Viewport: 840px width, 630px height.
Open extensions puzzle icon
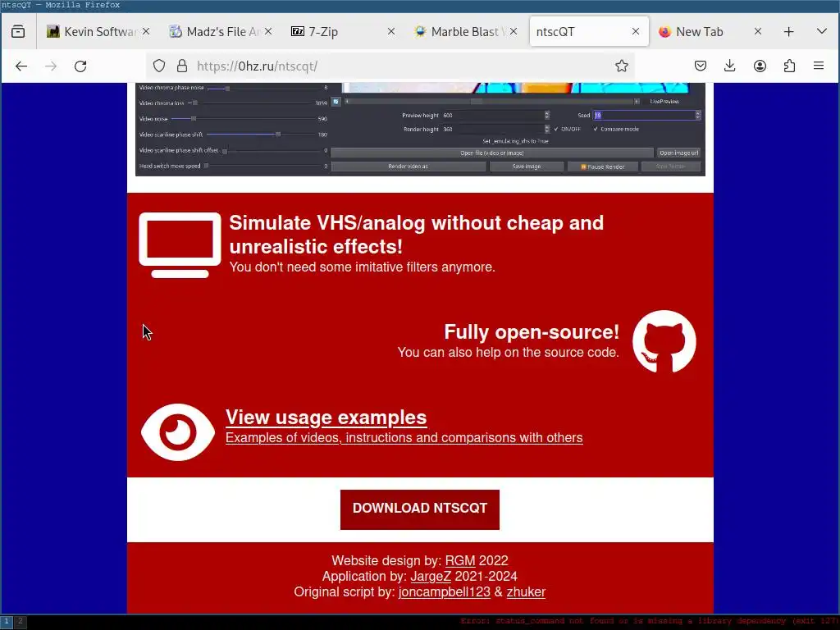tap(789, 66)
